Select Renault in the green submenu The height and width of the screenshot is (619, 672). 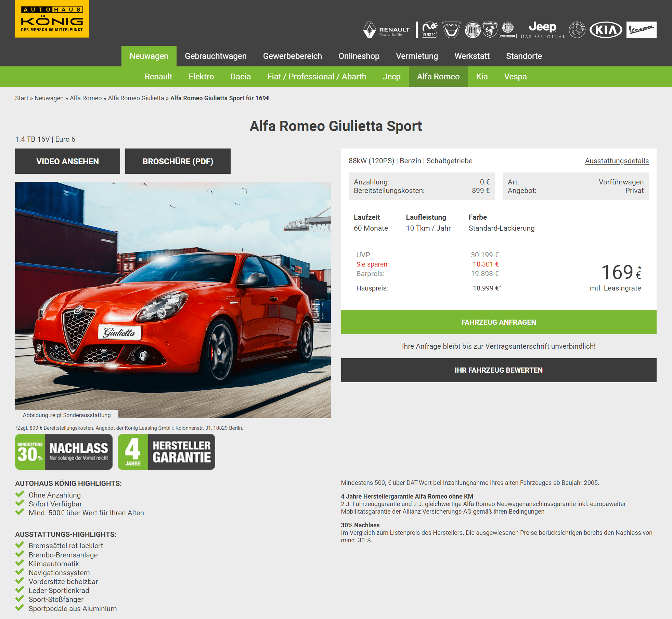pos(158,77)
